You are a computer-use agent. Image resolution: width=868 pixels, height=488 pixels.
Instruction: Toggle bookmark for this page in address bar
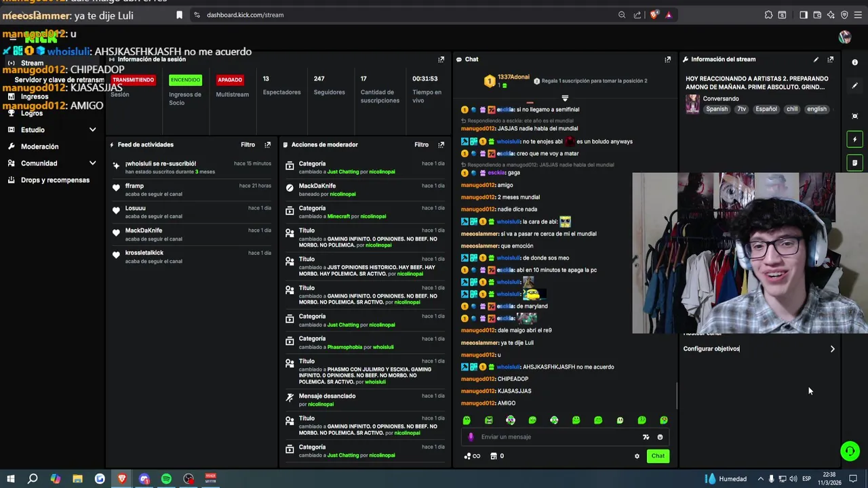coord(179,15)
